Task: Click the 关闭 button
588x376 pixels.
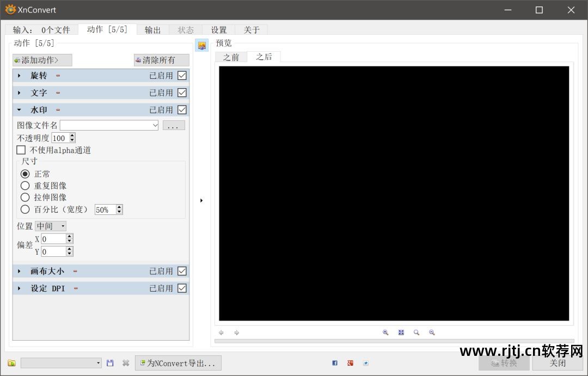Action: 558,363
